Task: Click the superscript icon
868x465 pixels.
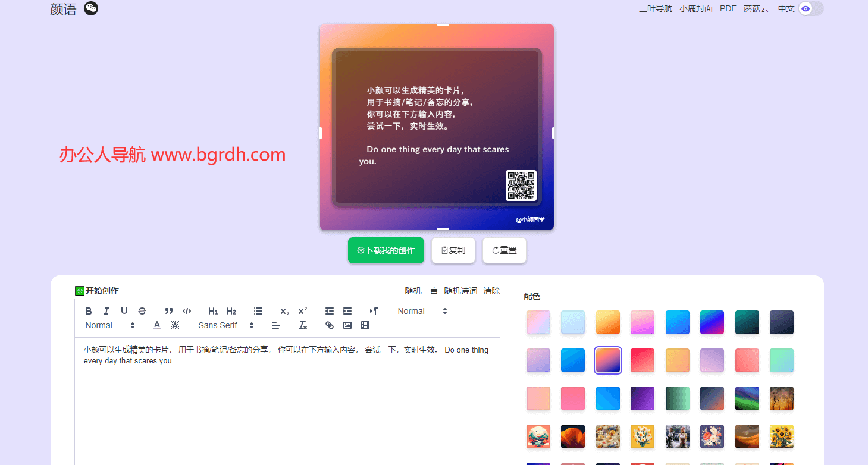Action: pos(303,311)
